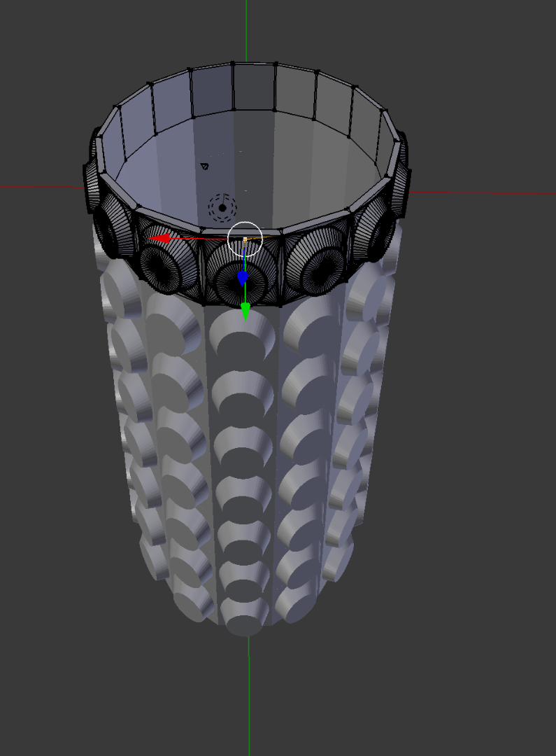Select the small camera object inside the cylinder
Screen dimensions: 556x756
(x=204, y=167)
